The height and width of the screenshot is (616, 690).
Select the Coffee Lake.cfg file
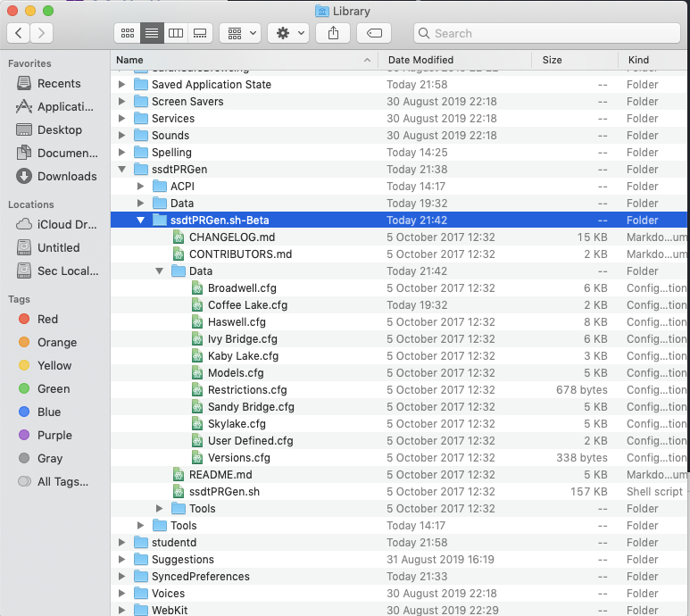247,305
